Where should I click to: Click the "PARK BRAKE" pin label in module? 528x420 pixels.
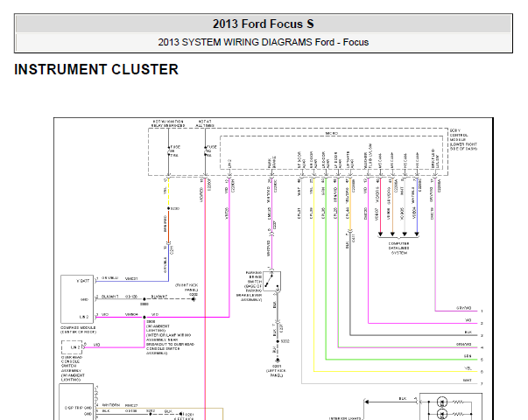[271, 162]
